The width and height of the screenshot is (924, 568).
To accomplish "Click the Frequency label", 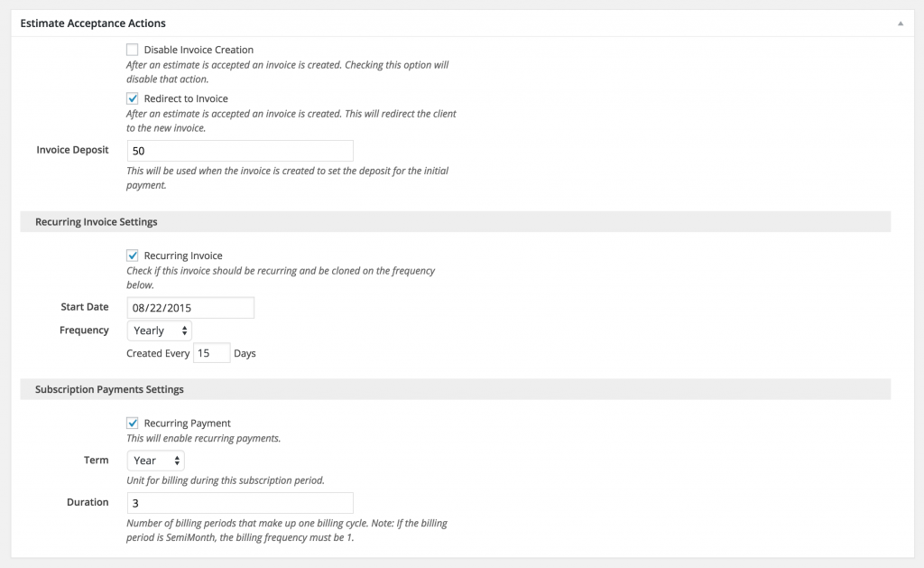I will click(x=84, y=330).
